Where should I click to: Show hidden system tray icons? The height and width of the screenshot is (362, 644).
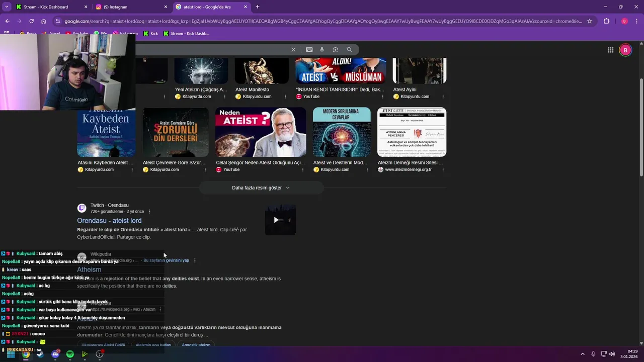click(583, 354)
